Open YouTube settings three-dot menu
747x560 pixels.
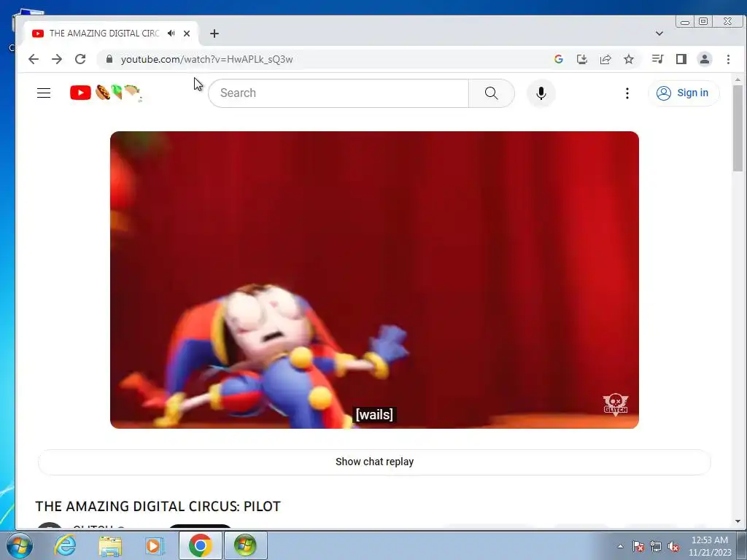pyautogui.click(x=627, y=93)
